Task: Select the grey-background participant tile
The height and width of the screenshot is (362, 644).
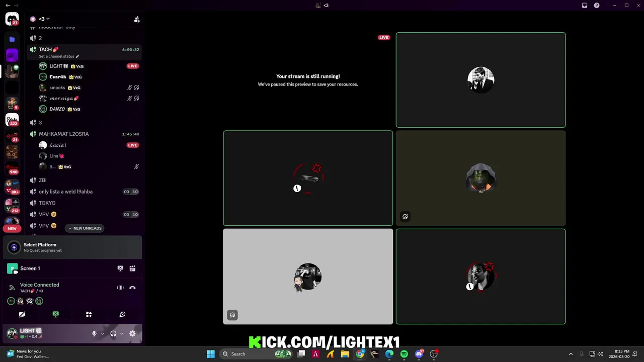Action: click(x=308, y=277)
